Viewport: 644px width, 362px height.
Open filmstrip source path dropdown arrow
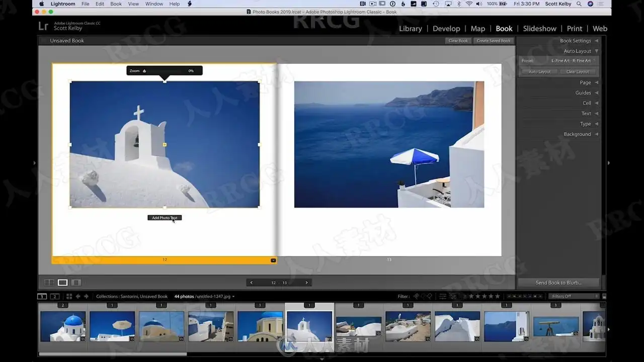[233, 297]
